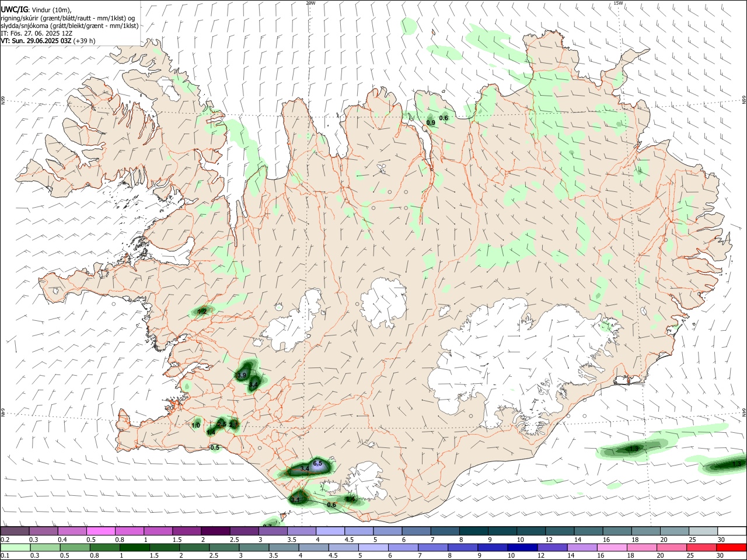Screen dimensions: 747x560
Task: Pick the rain legend swatch starting at 25
Action: pyautogui.click(x=701, y=548)
